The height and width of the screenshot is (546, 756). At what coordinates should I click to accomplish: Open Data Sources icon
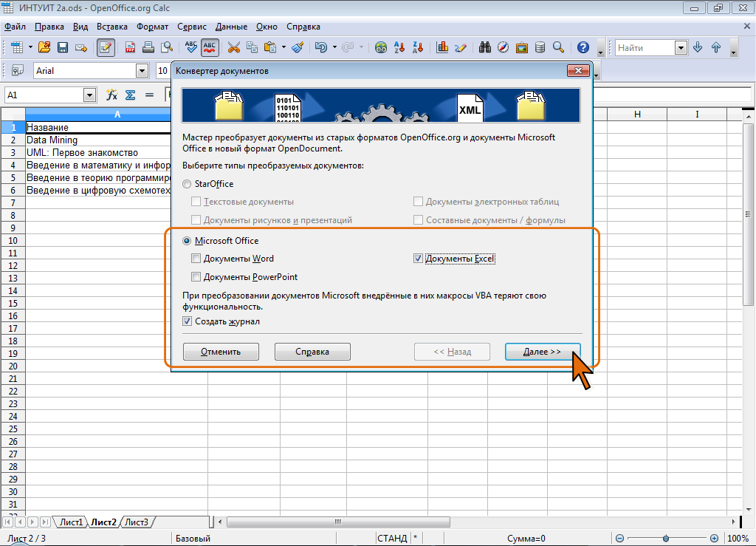pyautogui.click(x=540, y=47)
